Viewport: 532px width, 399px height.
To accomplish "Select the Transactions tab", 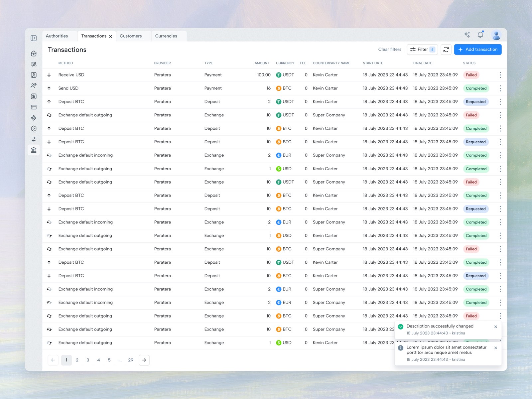I will pyautogui.click(x=94, y=36).
